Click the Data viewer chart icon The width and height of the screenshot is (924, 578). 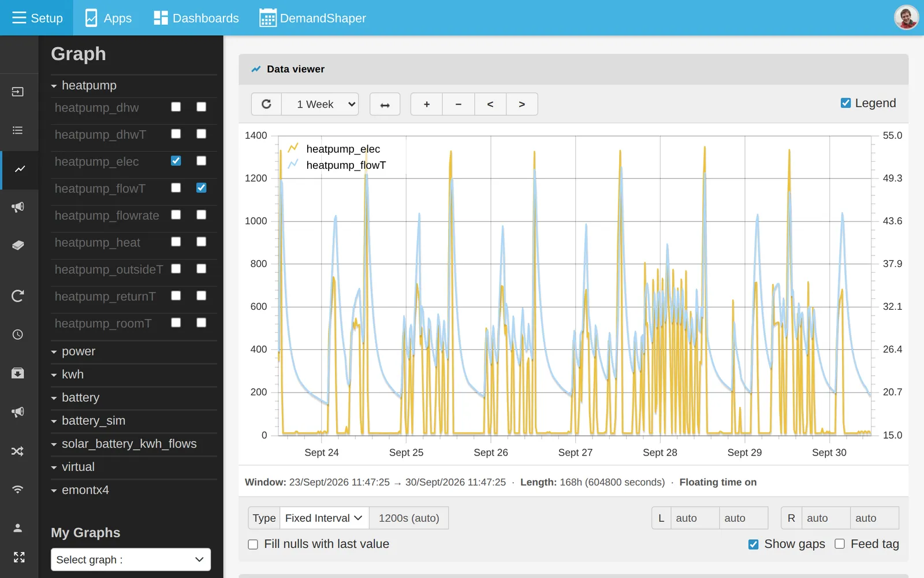[x=256, y=69]
